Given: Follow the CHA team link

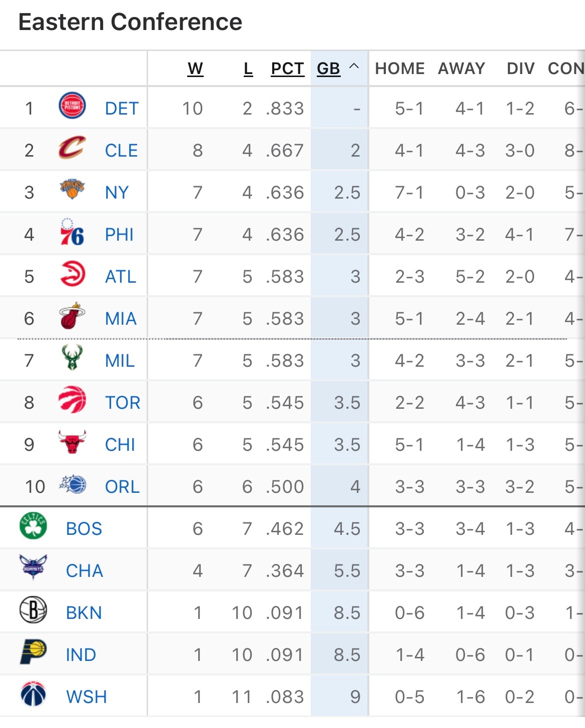Looking at the screenshot, I should pos(85,571).
